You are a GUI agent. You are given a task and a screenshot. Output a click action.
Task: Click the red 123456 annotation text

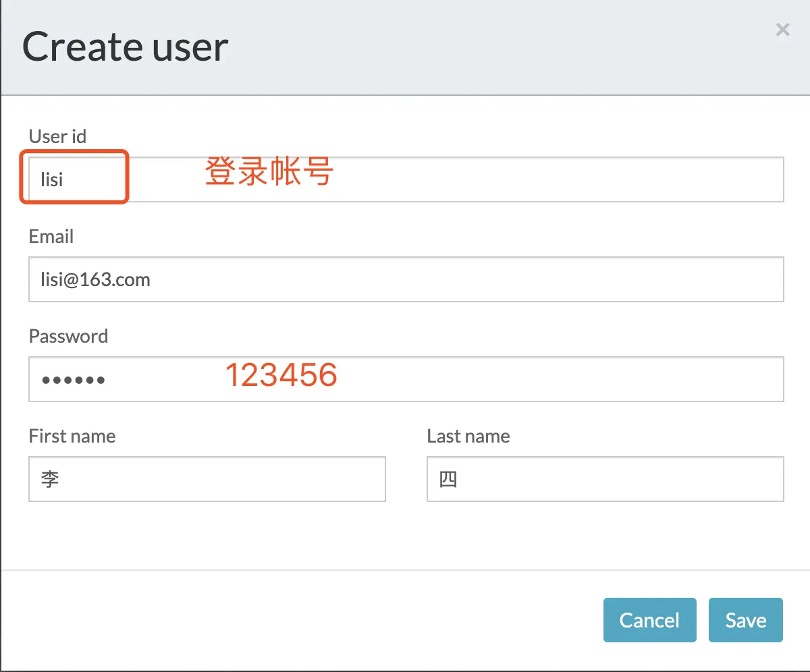click(281, 374)
